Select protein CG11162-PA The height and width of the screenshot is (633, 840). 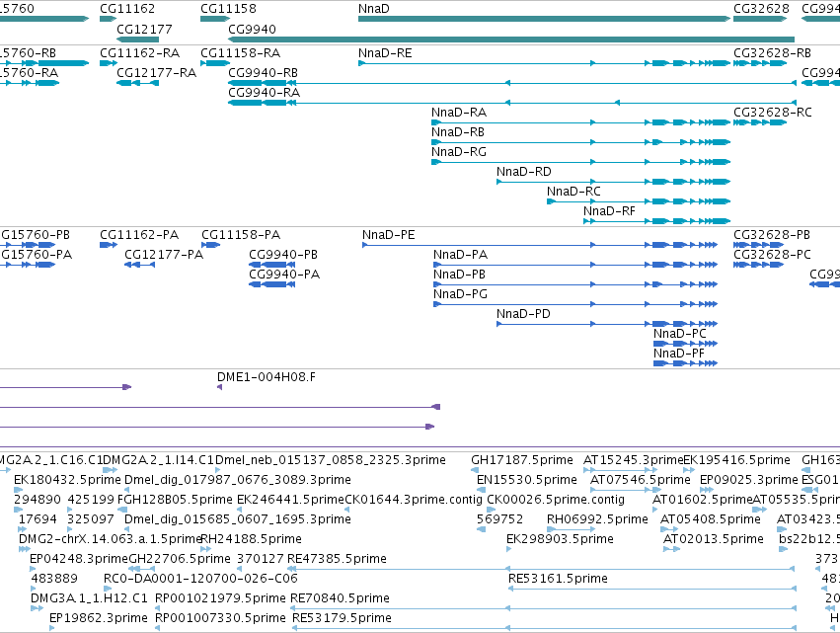point(109,245)
